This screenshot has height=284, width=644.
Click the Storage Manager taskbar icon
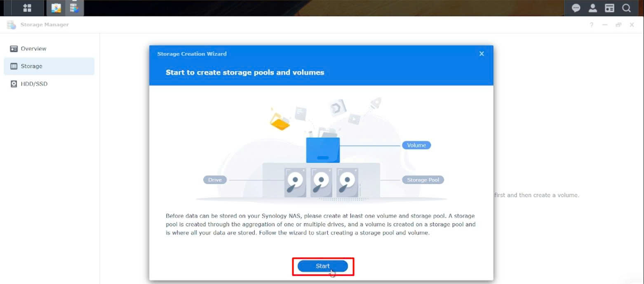pos(74,8)
